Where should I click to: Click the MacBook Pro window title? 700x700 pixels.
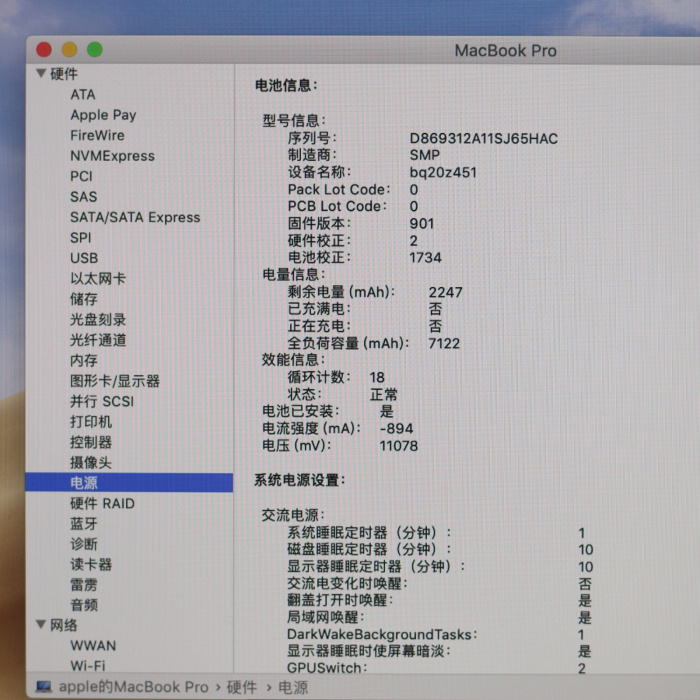pyautogui.click(x=506, y=50)
